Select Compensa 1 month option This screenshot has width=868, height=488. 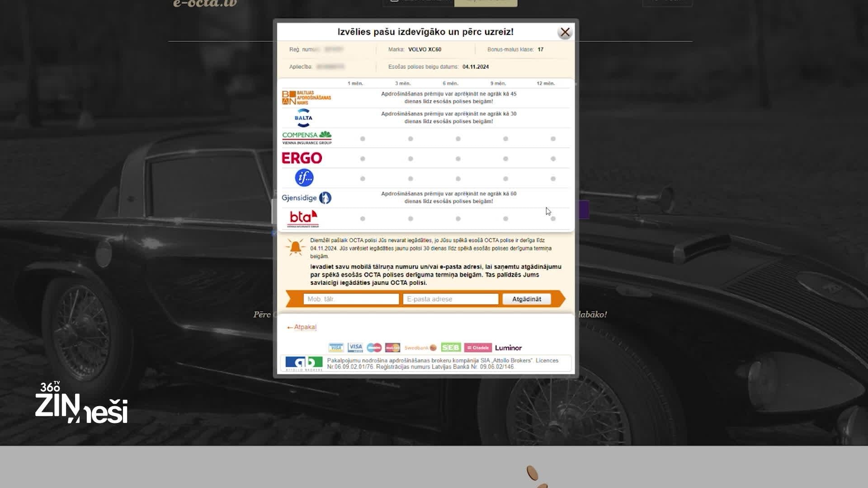363,139
